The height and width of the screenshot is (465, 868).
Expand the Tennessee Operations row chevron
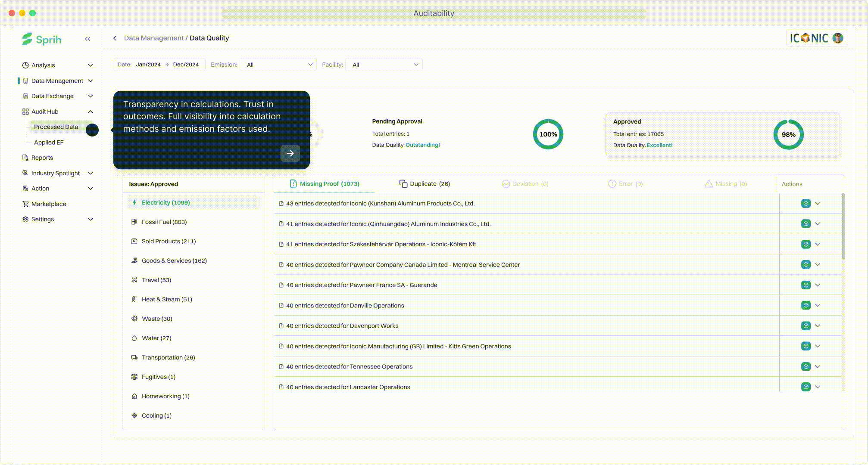[818, 366]
